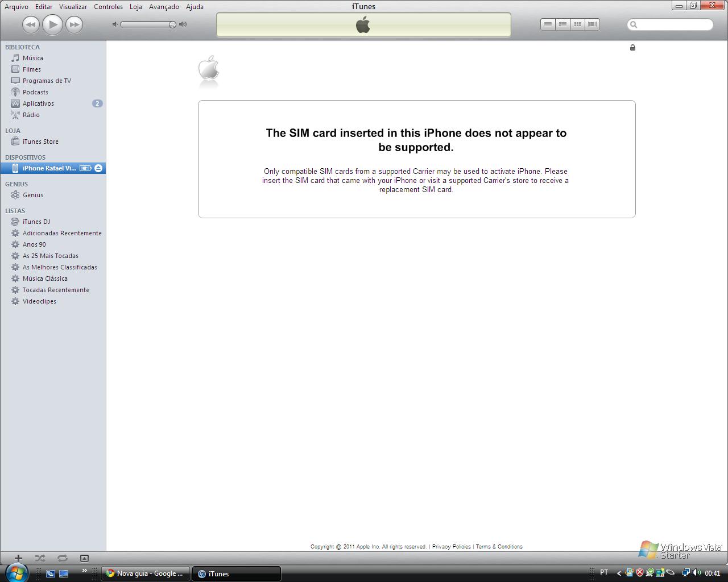Viewport: 728px width, 582px height.
Task: Open the Ajuda menu
Action: pyautogui.click(x=195, y=7)
